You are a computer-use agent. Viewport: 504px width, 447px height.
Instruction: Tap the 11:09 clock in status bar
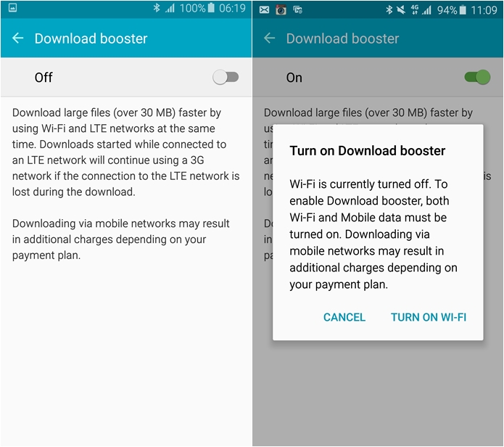484,10
